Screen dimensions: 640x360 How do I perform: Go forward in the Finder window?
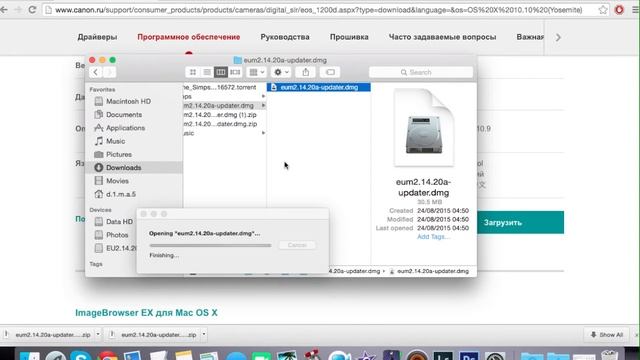click(x=109, y=72)
